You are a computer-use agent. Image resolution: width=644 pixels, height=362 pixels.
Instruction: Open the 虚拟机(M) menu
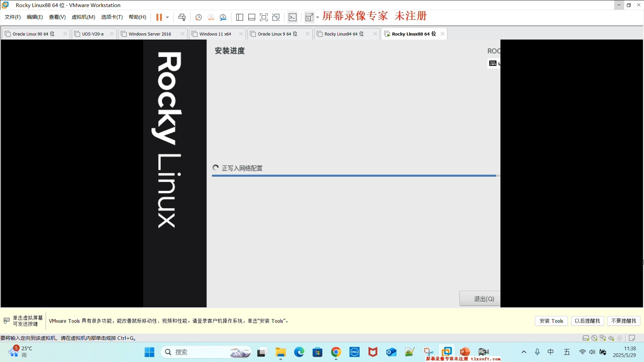(83, 17)
